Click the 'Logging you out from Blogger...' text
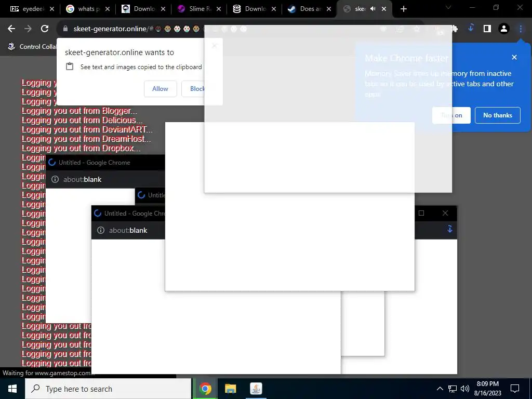The height and width of the screenshot is (399, 532). point(79,111)
